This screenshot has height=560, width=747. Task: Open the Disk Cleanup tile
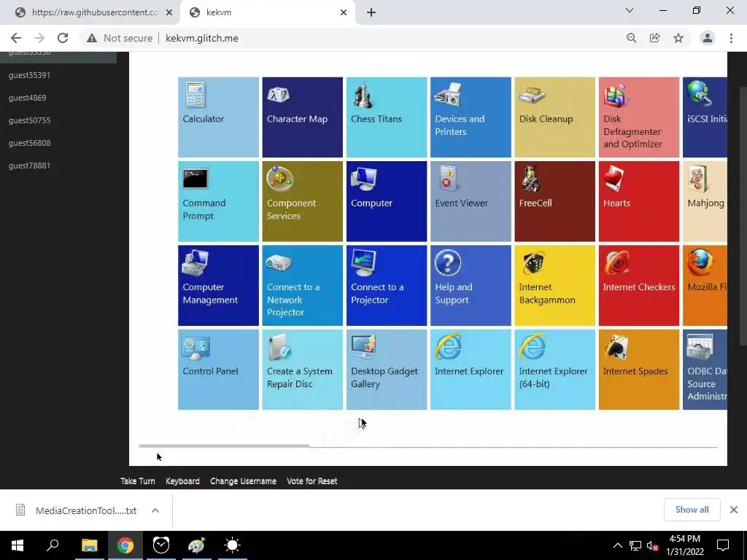(x=555, y=117)
